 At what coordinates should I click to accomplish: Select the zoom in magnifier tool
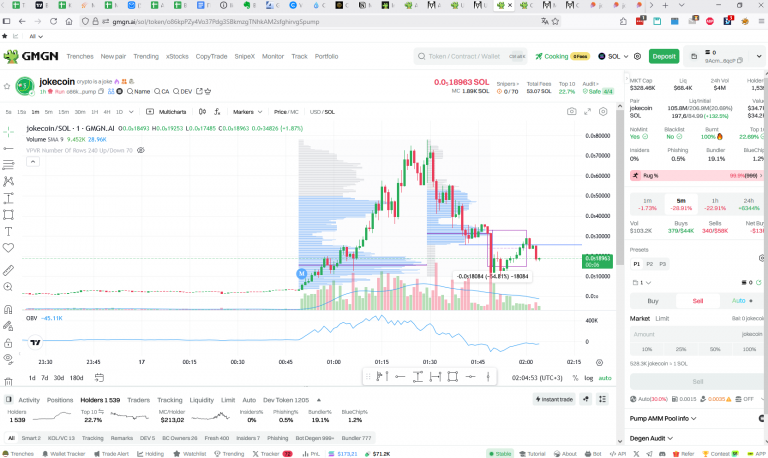point(8,287)
